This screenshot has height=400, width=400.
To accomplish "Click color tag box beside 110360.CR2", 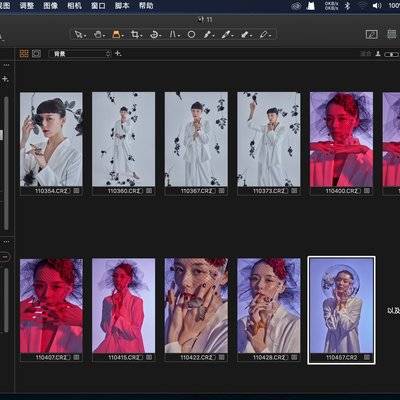I will (149, 191).
